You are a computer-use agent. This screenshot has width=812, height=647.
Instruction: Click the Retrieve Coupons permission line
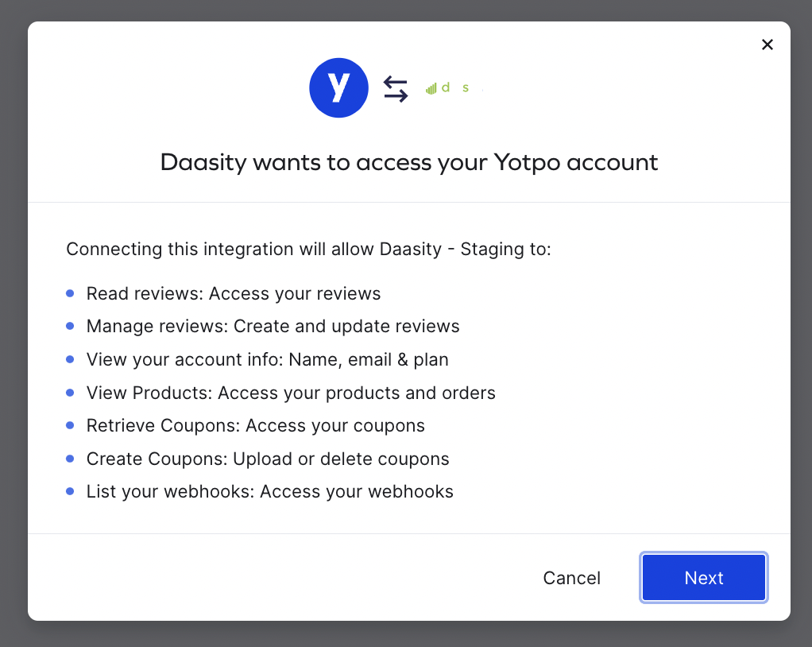pyautogui.click(x=255, y=426)
